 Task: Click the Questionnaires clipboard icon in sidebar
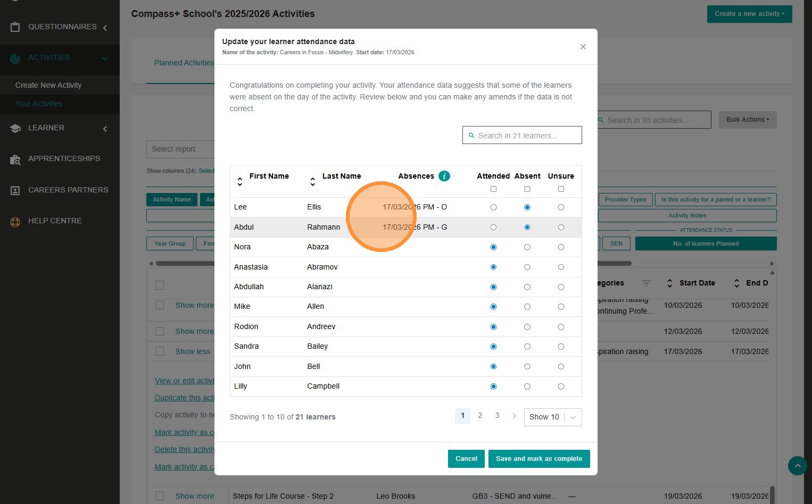pyautogui.click(x=15, y=27)
